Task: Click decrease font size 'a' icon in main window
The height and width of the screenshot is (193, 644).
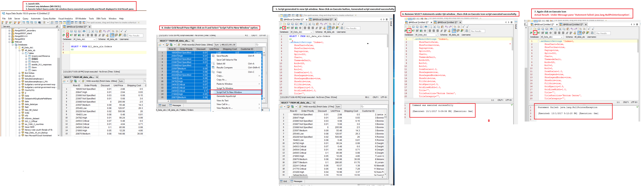Action: coord(122,32)
